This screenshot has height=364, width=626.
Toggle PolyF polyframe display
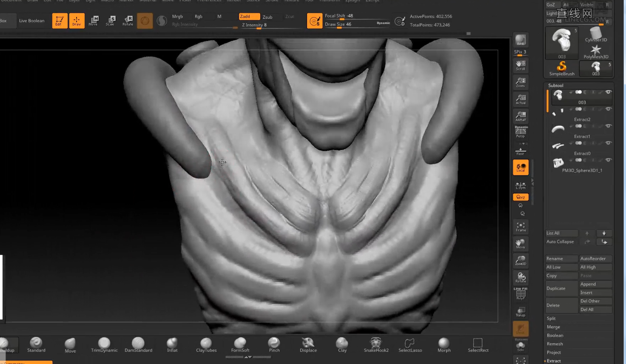(521, 294)
